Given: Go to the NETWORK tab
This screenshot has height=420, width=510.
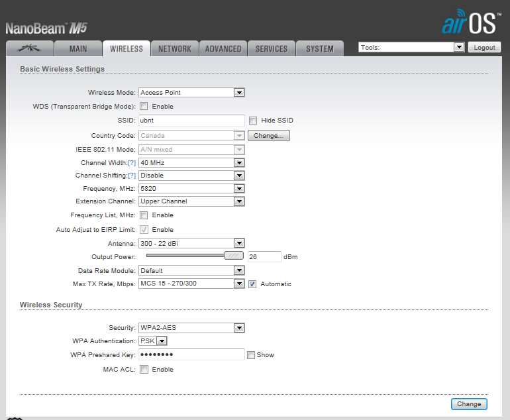Looking at the screenshot, I should tap(175, 48).
